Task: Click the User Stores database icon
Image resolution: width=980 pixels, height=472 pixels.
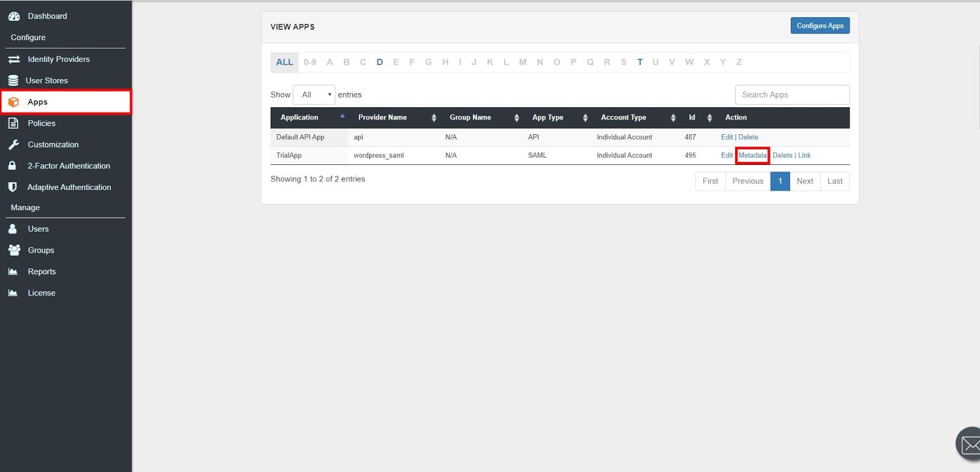Action: [13, 80]
